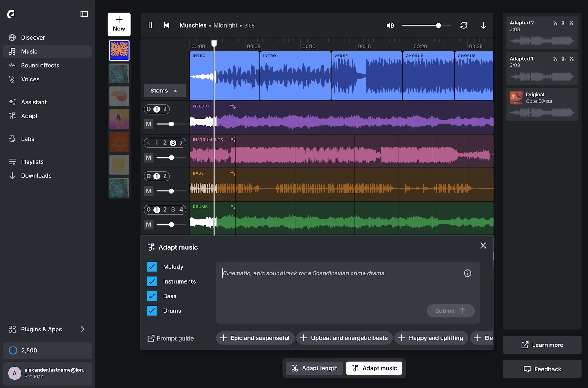Collapse the Stems dropdown

coord(164,91)
